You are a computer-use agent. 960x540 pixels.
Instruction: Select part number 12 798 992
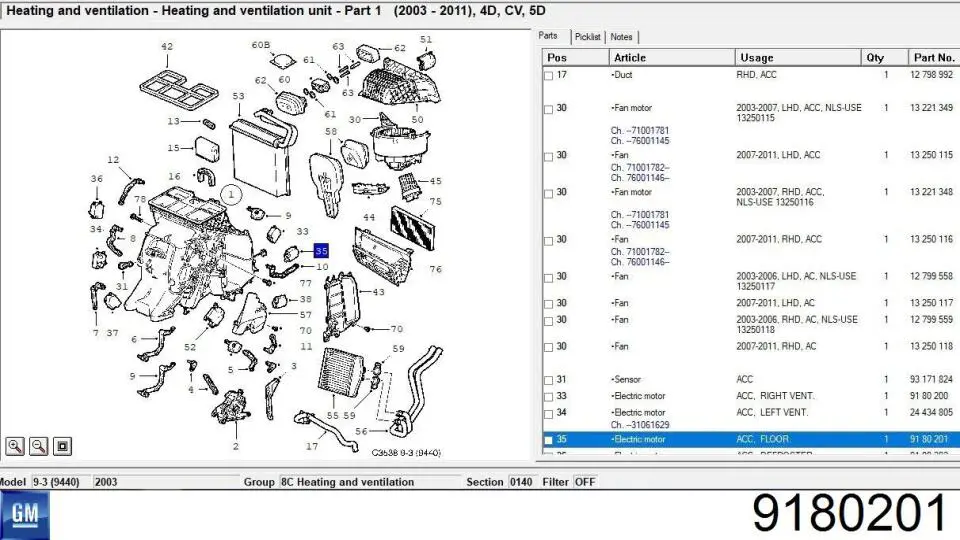point(931,75)
